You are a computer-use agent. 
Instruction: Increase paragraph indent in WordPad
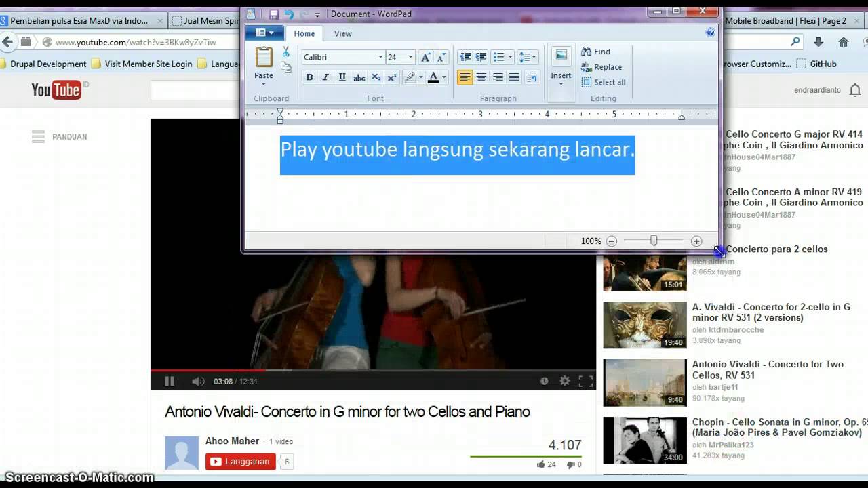[481, 58]
